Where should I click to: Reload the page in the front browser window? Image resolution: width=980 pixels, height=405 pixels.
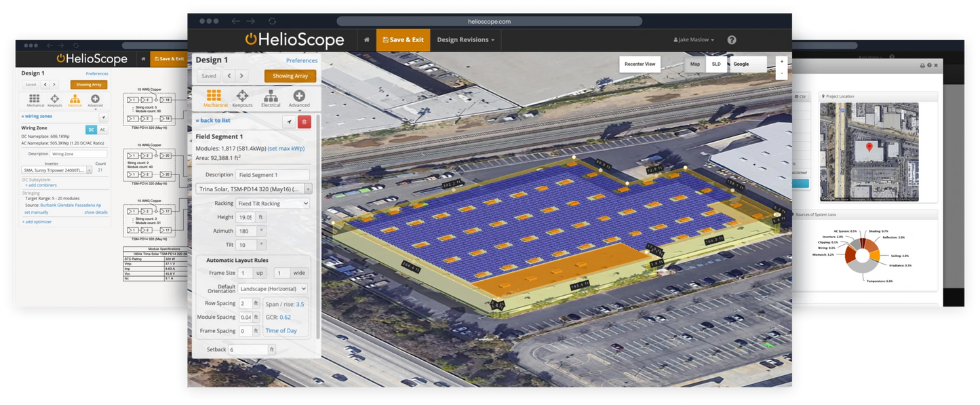pos(272,21)
